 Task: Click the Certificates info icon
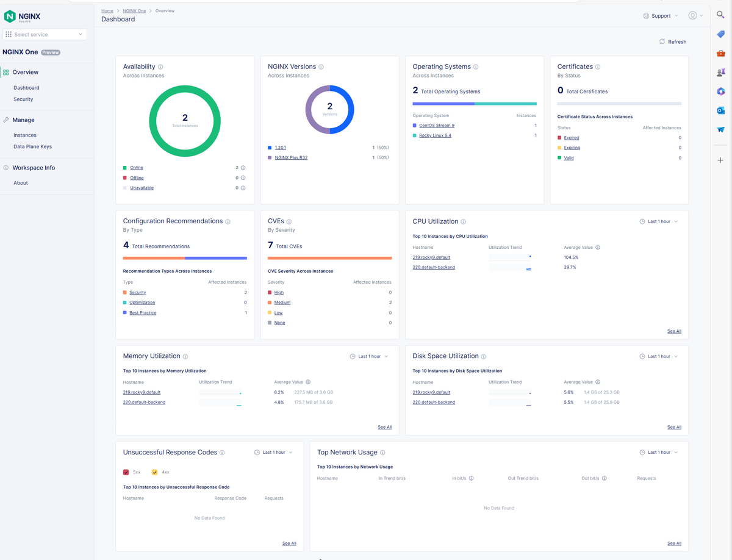(598, 67)
